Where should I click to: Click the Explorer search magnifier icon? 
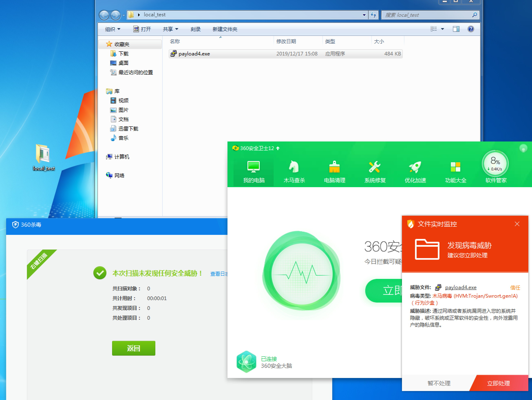[x=474, y=15]
